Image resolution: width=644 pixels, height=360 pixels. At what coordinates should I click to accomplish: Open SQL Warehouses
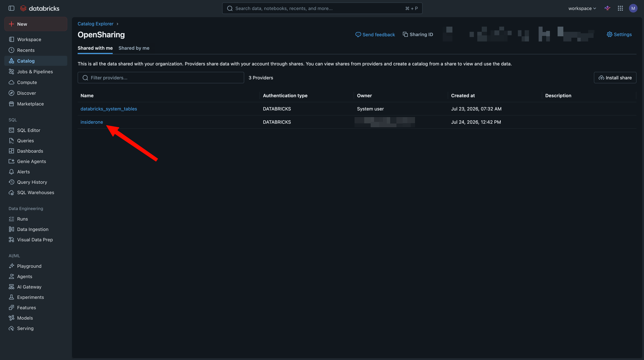tap(36, 193)
